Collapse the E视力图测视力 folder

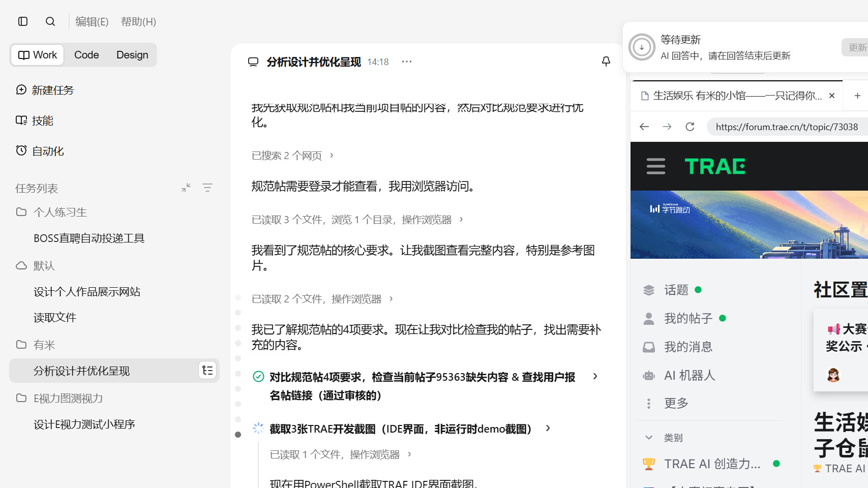click(59, 399)
